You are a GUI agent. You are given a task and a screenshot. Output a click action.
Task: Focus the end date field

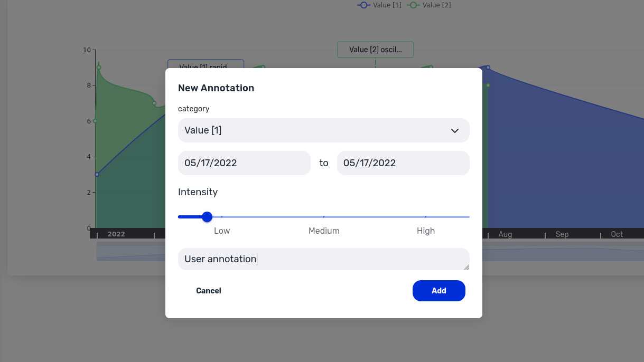(x=403, y=163)
